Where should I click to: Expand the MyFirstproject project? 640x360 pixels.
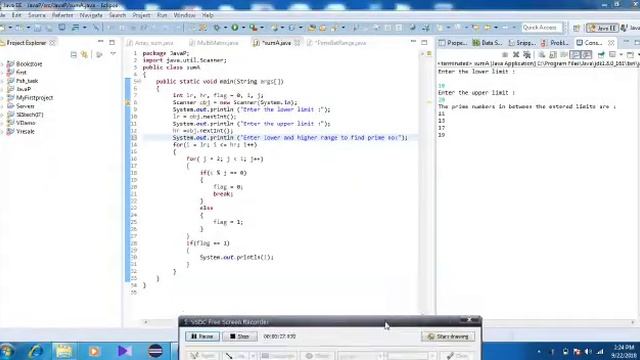pyautogui.click(x=3, y=98)
